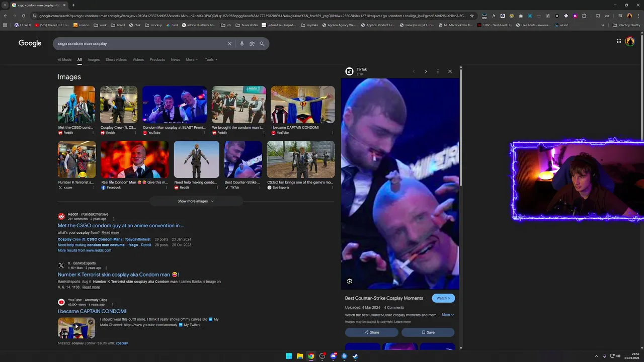Expand Show more images
This screenshot has width=644, height=362.
tap(196, 201)
